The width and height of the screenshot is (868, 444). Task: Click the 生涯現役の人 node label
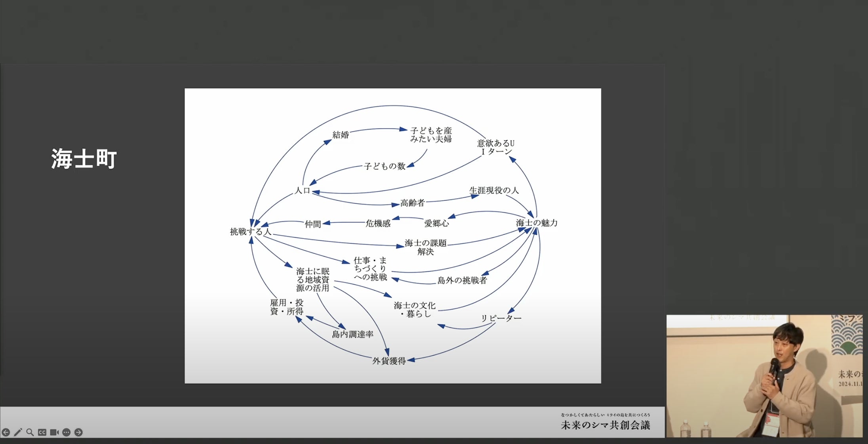point(494,190)
